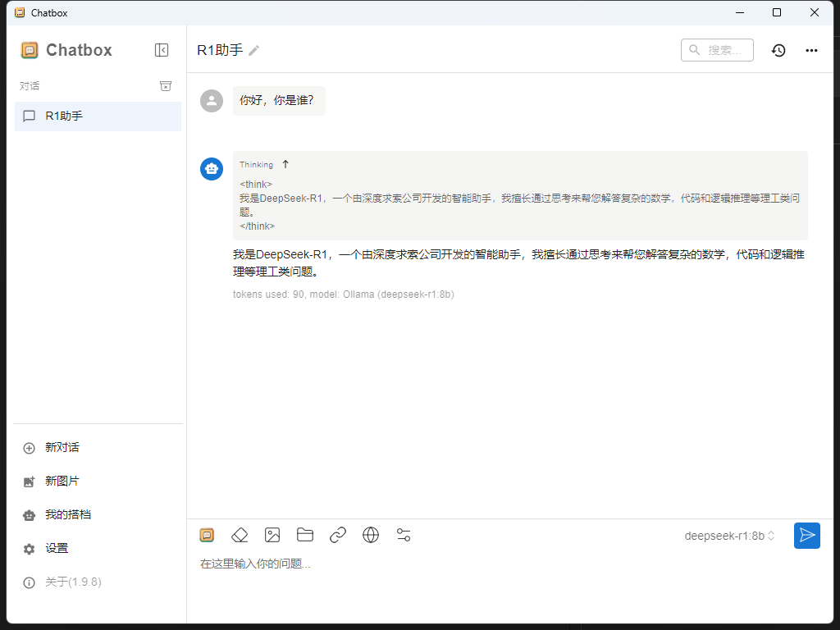
Task: Focus the 搜索 search field
Action: (717, 50)
